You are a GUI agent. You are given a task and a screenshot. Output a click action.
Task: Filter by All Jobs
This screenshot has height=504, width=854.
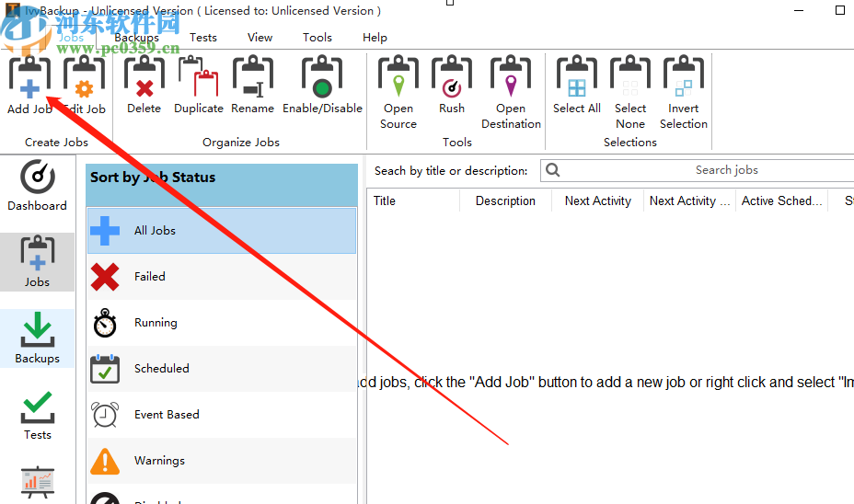pos(222,231)
